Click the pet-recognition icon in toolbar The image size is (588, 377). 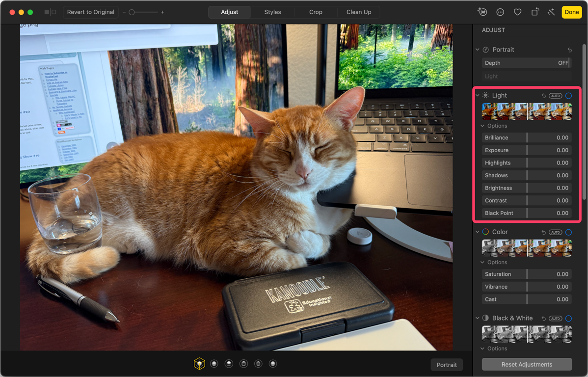coord(482,12)
